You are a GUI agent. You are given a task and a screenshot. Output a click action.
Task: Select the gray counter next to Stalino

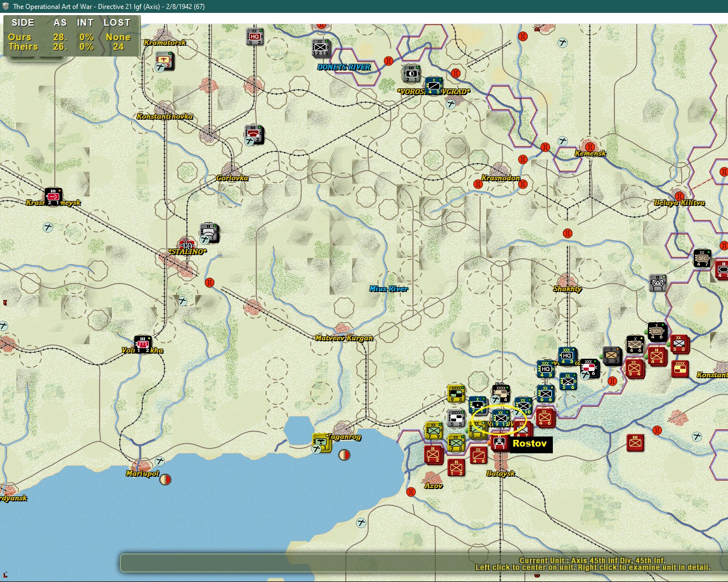pos(209,232)
